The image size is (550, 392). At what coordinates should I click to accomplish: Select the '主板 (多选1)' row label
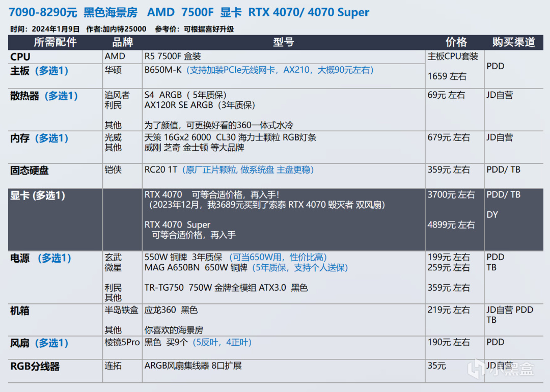pos(39,71)
